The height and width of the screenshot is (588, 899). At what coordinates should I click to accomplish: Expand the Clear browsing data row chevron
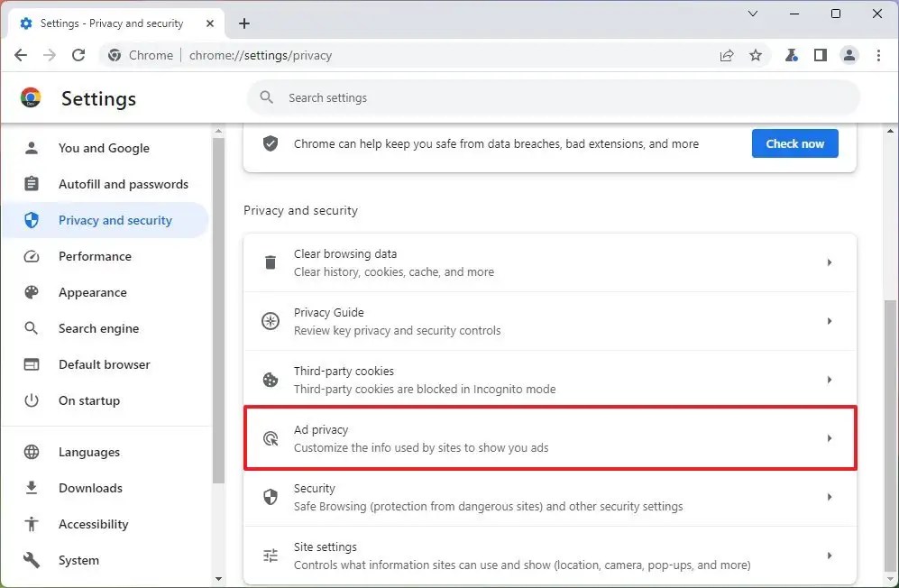pos(830,262)
